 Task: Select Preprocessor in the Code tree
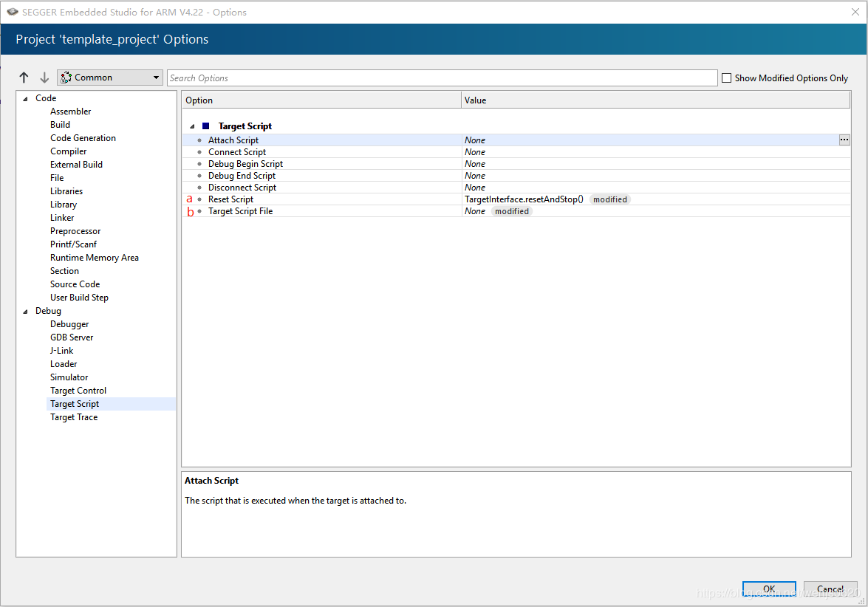(x=75, y=231)
